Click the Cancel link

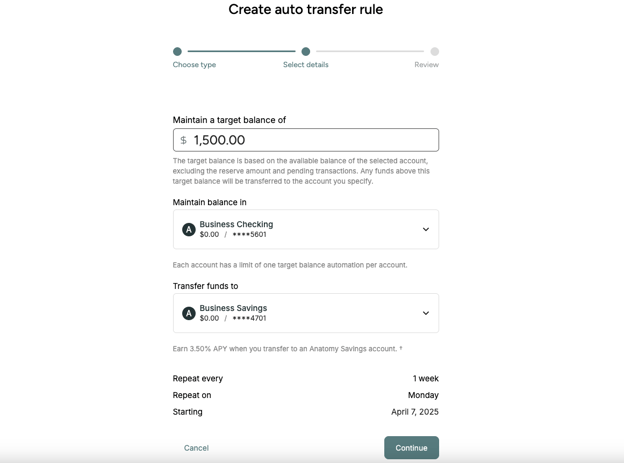(196, 448)
